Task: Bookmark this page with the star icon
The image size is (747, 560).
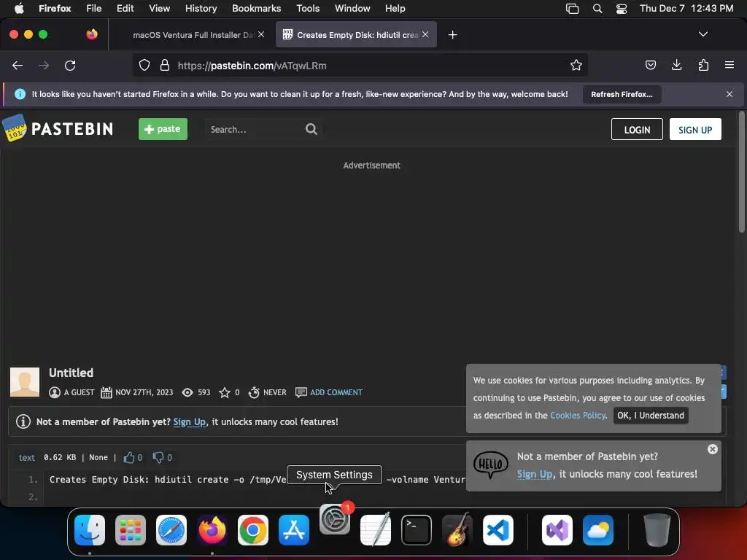Action: (x=576, y=65)
